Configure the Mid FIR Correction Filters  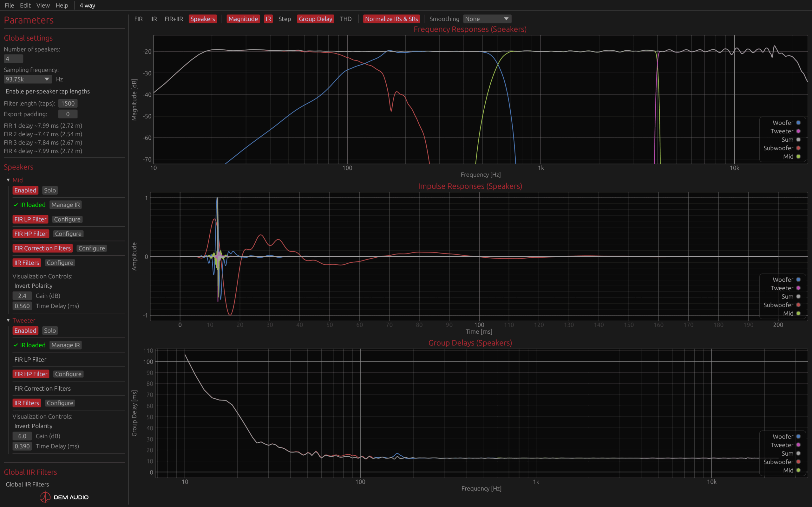(92, 248)
